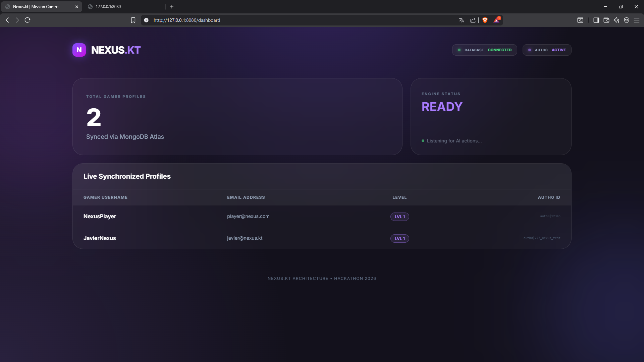Click the Nexus.kt purple N logo
Screen dimensions: 644x362
(x=79, y=50)
